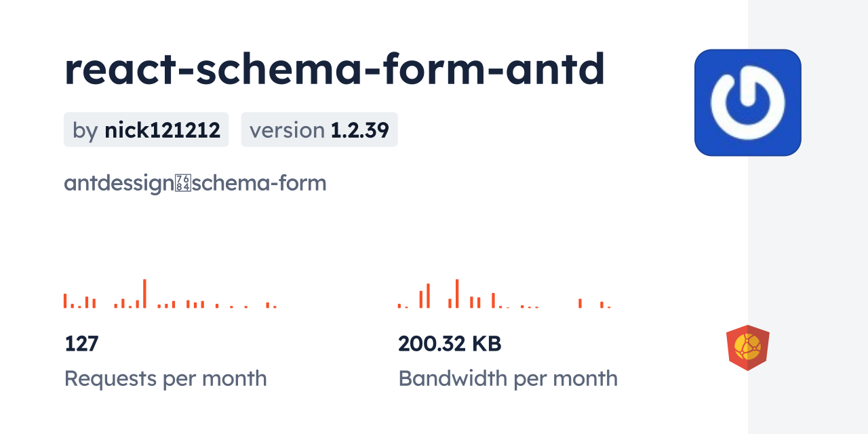The image size is (868, 434).
Task: Select the "200.32 KB" bandwidth value
Action: [x=450, y=344]
